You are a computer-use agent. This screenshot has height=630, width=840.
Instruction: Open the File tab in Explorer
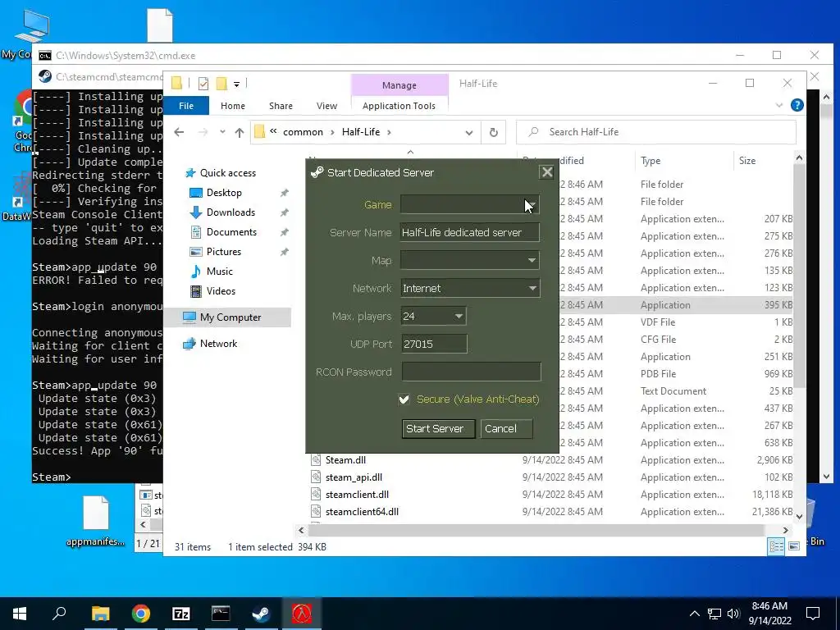click(186, 106)
